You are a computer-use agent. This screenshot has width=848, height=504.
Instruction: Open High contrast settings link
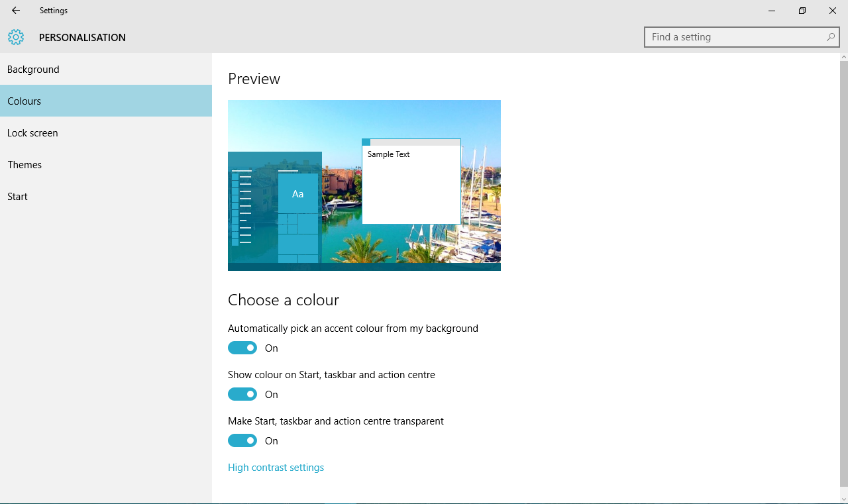coord(276,467)
